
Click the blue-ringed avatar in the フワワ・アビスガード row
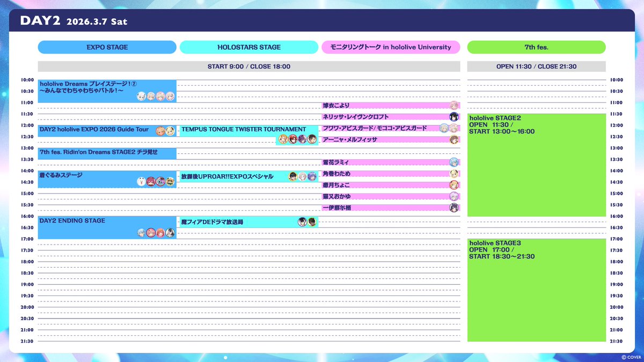point(444,128)
